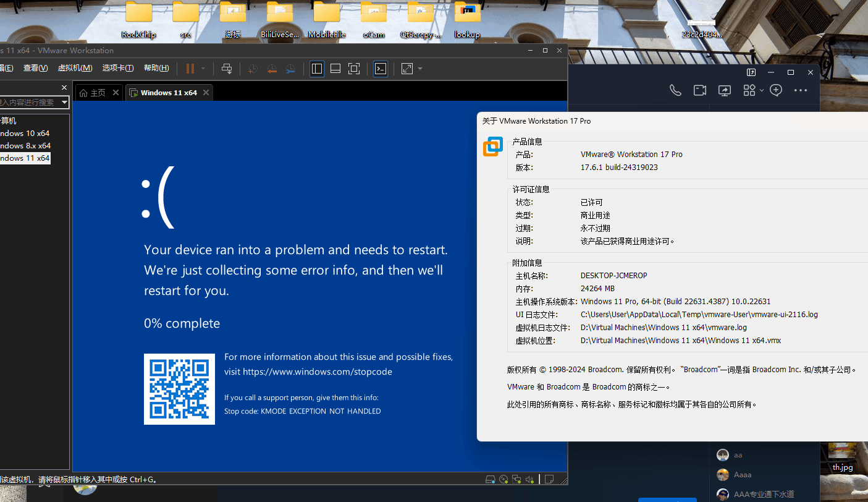Click the stopcode URL text in BSOD
The width and height of the screenshot is (868, 502).
point(318,372)
